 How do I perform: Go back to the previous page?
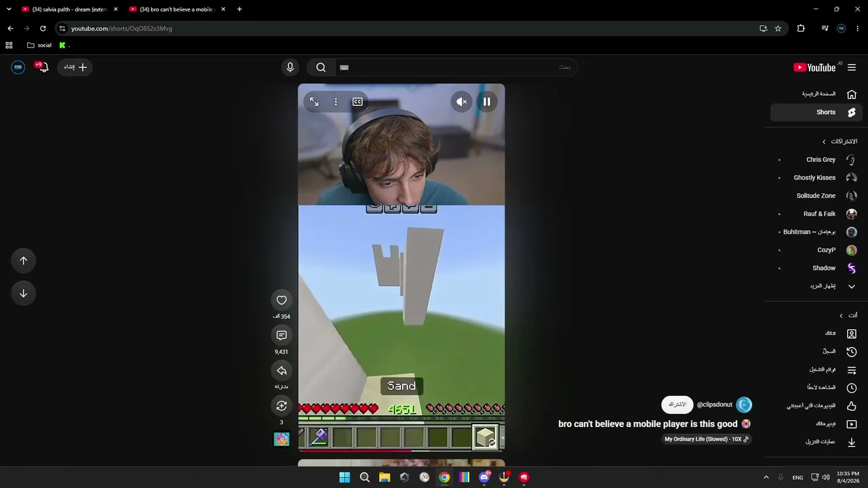click(10, 28)
